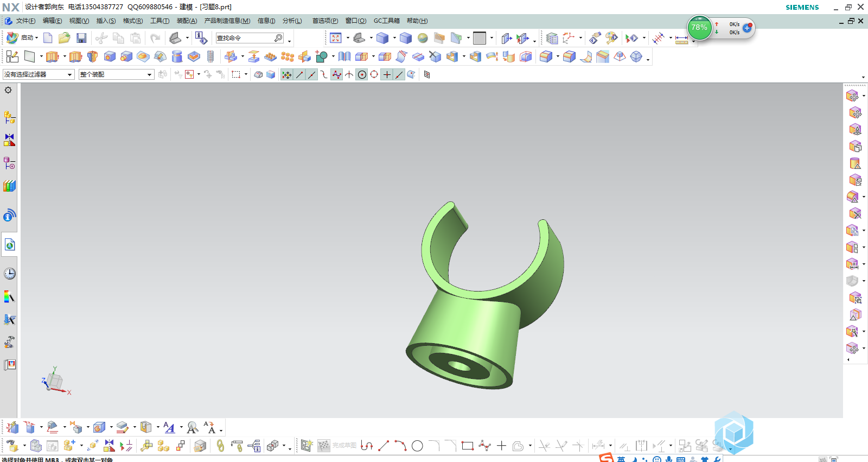Click the Revolve feature icon

point(92,56)
